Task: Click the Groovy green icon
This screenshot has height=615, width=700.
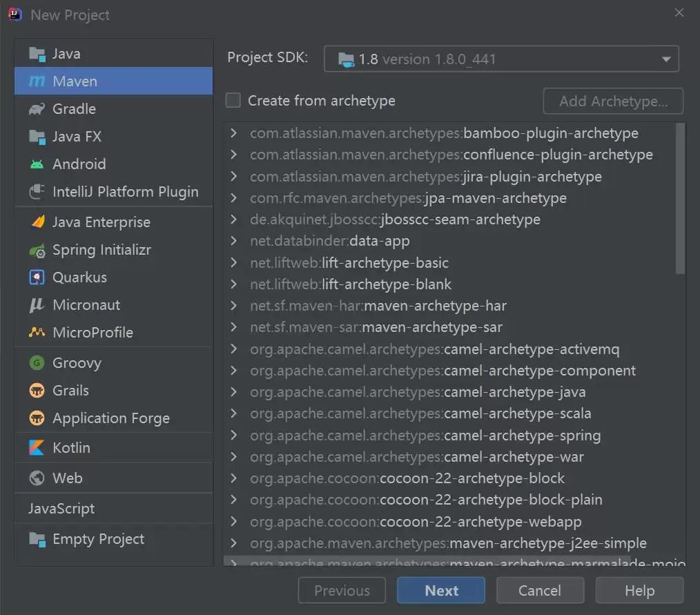Action: (37, 363)
